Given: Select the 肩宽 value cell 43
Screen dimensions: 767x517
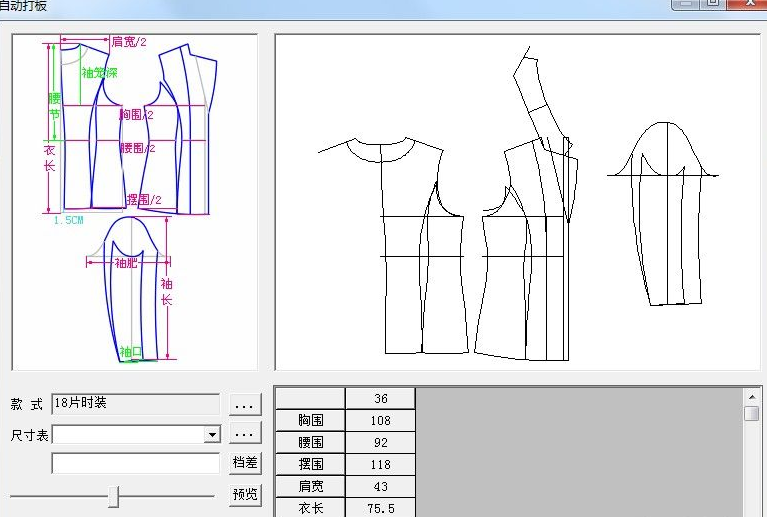Looking at the screenshot, I should (x=380, y=487).
